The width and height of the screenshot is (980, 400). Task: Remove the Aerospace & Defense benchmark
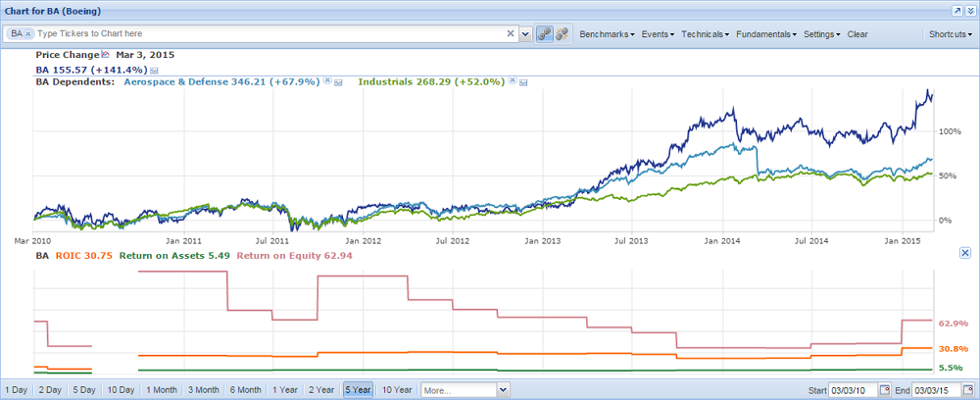(326, 81)
